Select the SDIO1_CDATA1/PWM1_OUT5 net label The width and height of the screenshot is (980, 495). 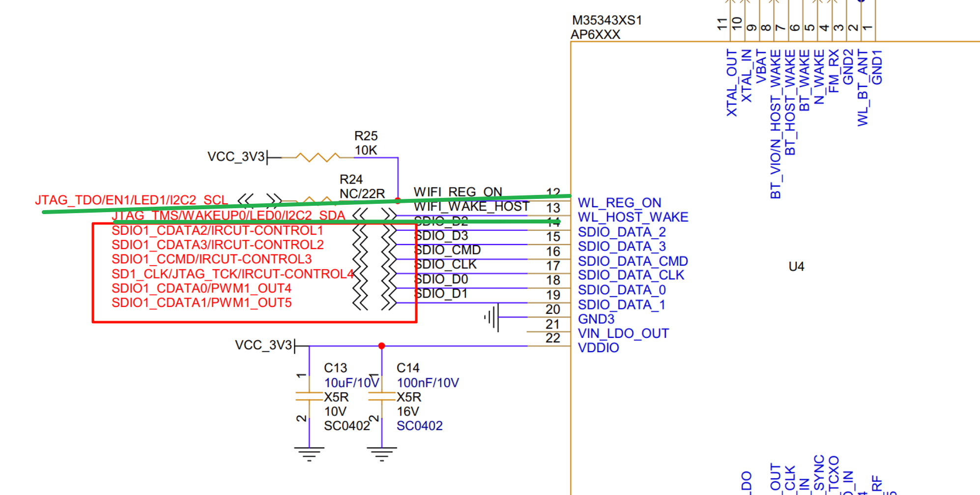click(x=202, y=302)
